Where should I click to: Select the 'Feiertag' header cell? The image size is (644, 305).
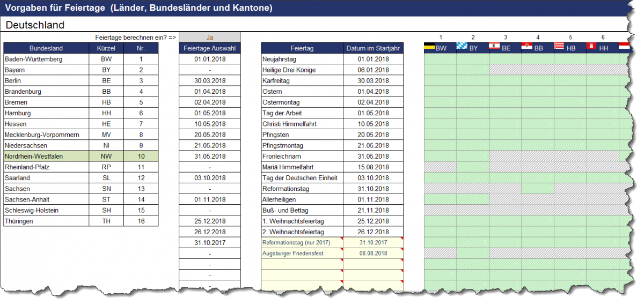click(302, 48)
